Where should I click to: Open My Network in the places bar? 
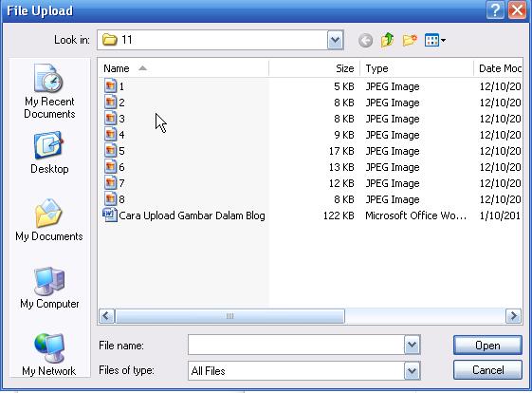pos(49,355)
